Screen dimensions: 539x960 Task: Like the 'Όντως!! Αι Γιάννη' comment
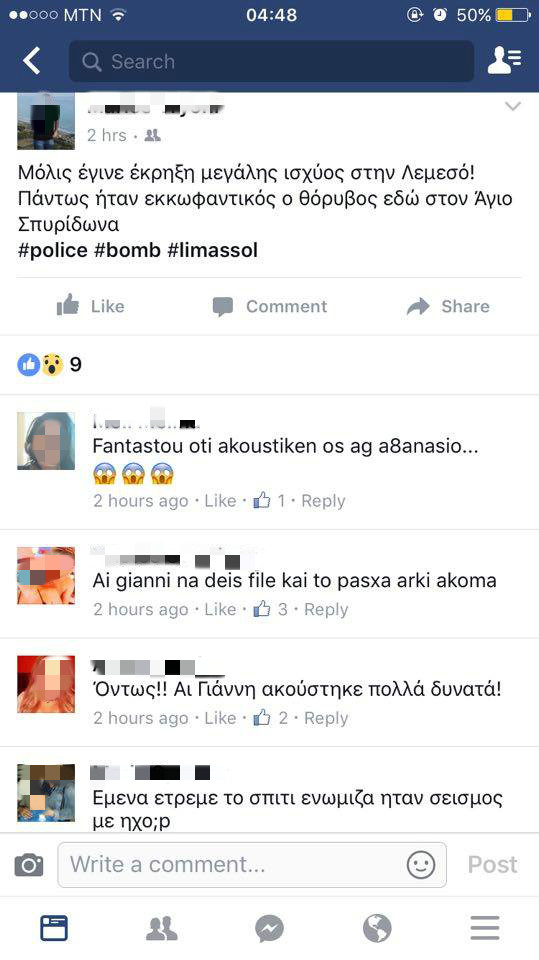click(220, 718)
